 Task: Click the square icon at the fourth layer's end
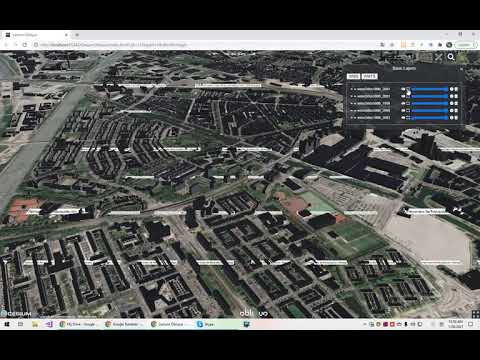click(456, 110)
